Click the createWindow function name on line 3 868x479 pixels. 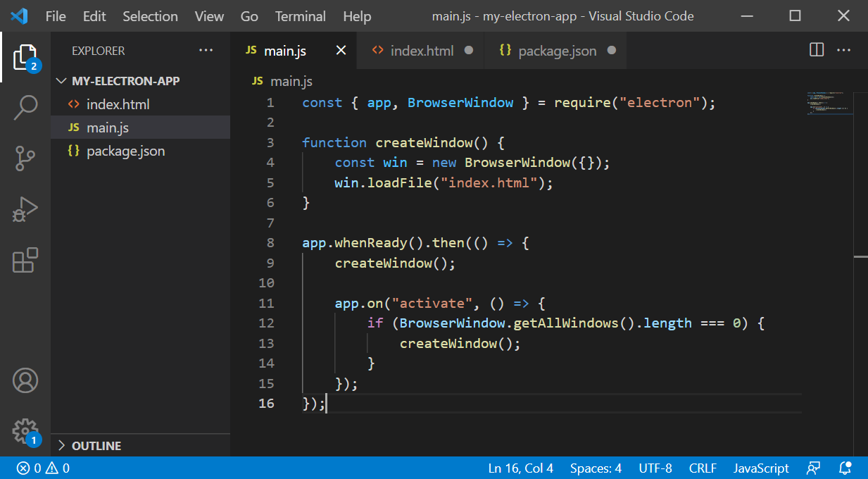424,143
